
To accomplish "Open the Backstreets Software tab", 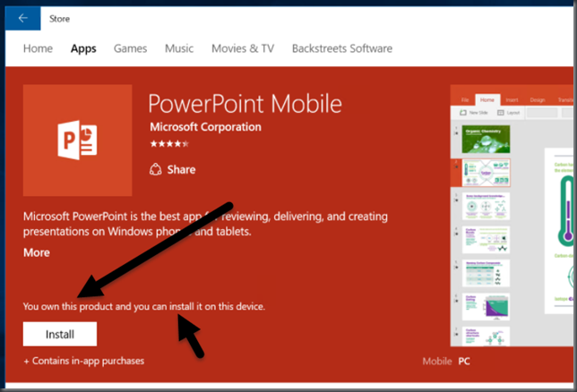I will (342, 48).
